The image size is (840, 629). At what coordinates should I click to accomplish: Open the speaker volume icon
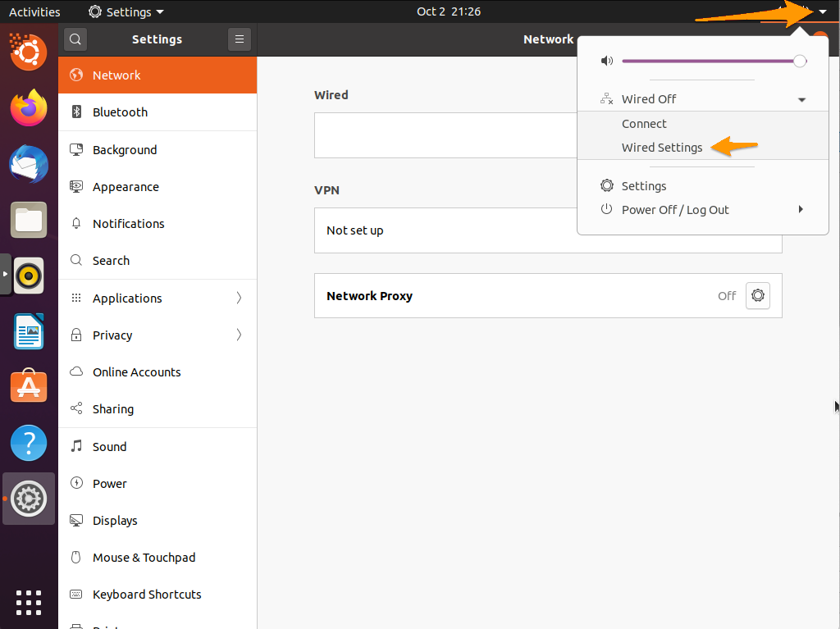[x=606, y=60]
